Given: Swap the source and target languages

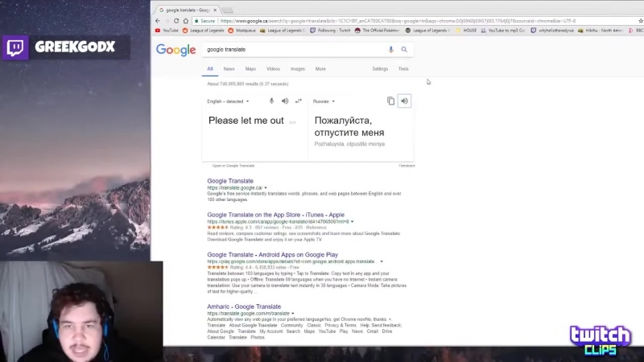Looking at the screenshot, I should tap(299, 101).
